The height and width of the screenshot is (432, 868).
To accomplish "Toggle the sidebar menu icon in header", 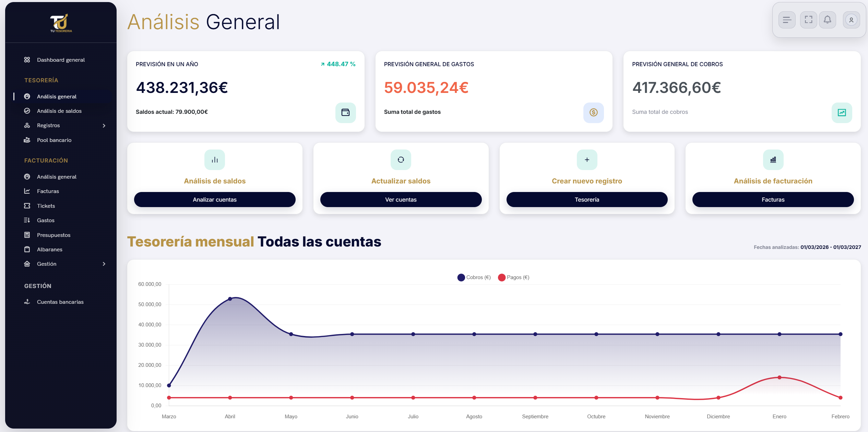I will coord(787,20).
